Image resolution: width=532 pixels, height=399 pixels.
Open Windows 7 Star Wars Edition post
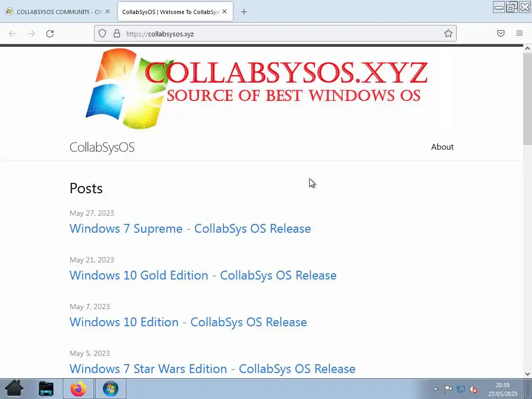(212, 369)
